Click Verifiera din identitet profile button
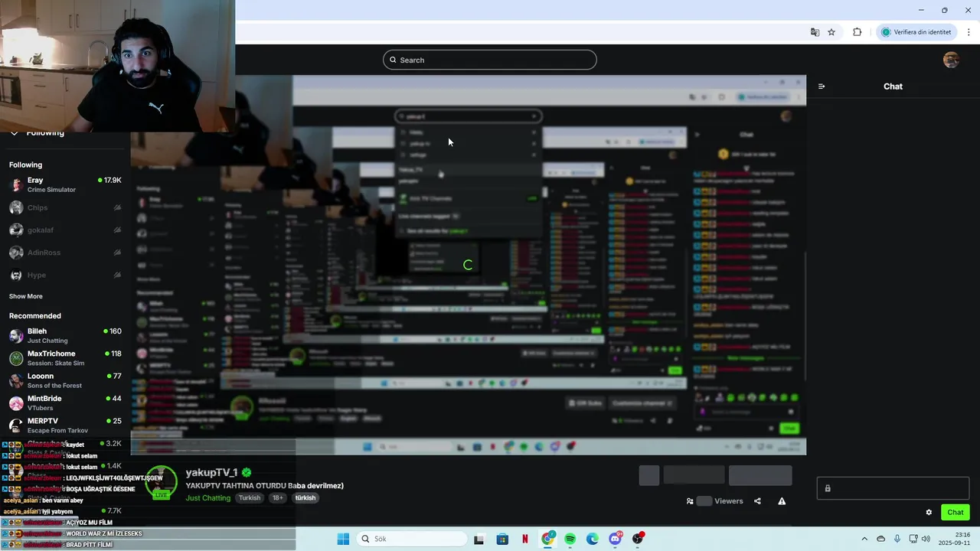Screen dimensions: 980x551 pos(916,32)
